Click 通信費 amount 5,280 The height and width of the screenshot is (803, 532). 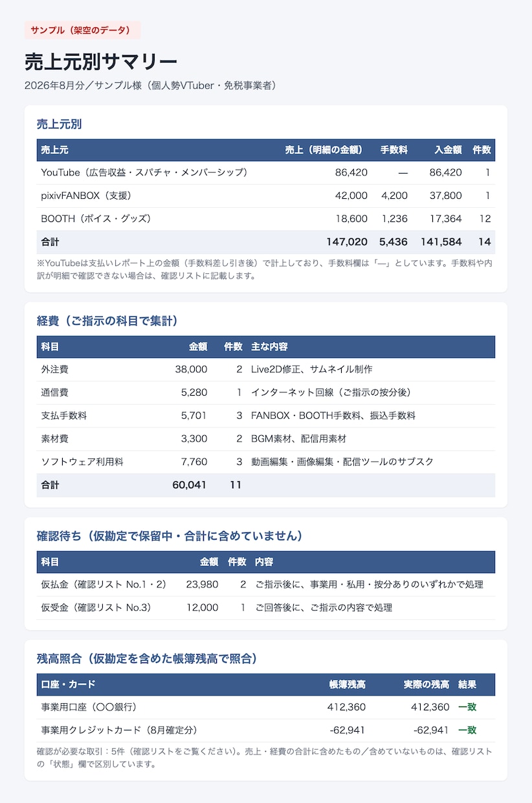click(195, 392)
